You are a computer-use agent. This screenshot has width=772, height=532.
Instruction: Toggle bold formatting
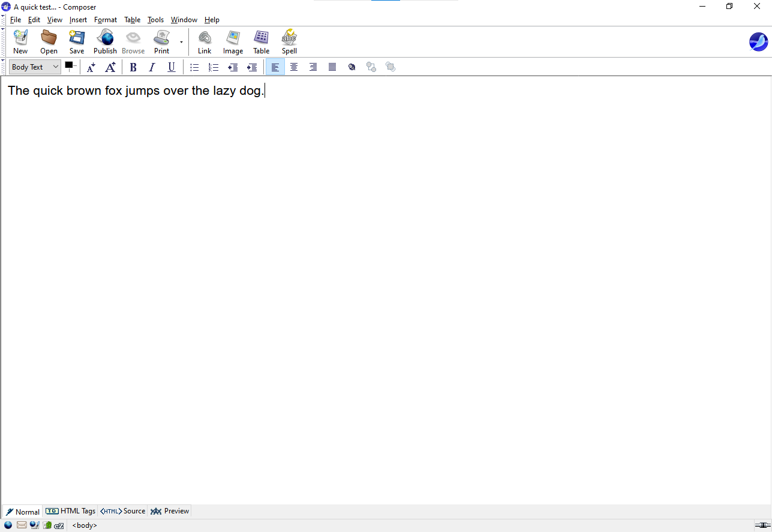[x=133, y=67]
